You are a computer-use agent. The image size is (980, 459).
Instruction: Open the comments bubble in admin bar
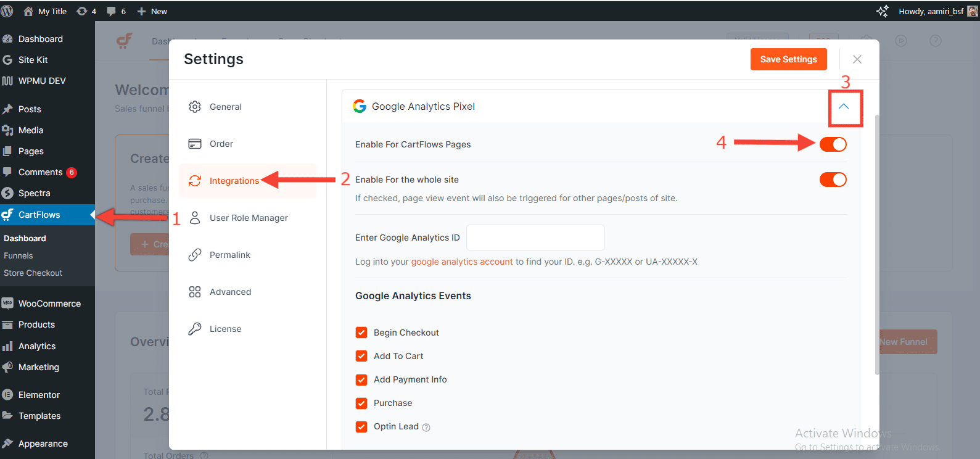click(x=112, y=11)
